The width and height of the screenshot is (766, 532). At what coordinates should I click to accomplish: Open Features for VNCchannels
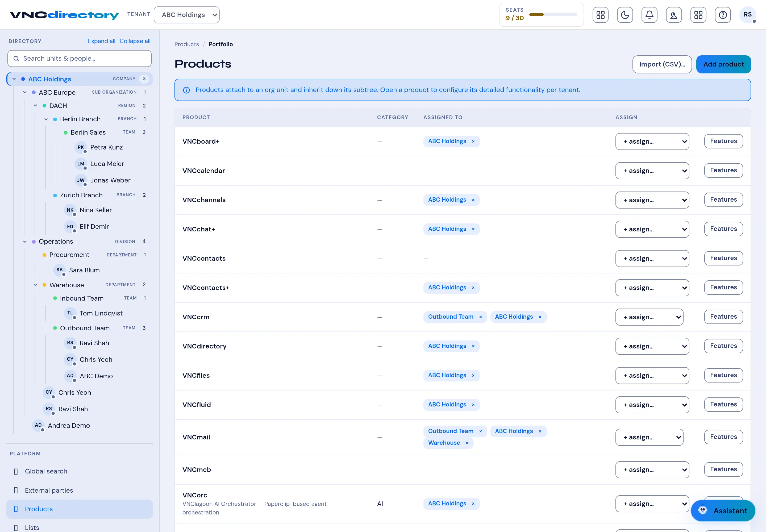click(723, 200)
